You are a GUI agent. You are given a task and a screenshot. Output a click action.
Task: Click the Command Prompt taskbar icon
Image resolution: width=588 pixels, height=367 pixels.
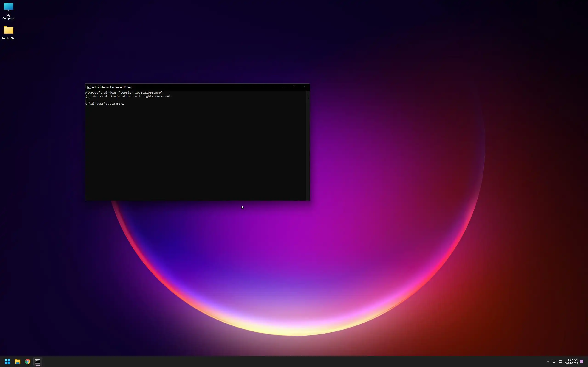[38, 361]
